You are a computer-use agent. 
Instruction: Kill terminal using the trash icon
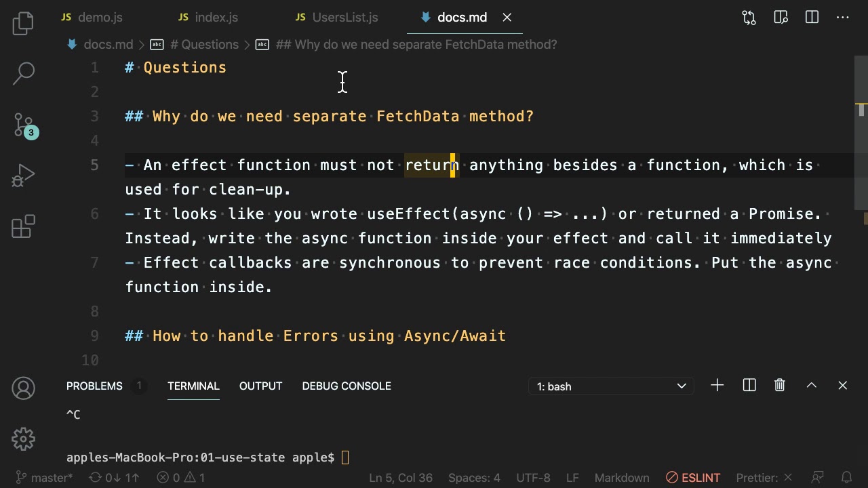(x=780, y=386)
